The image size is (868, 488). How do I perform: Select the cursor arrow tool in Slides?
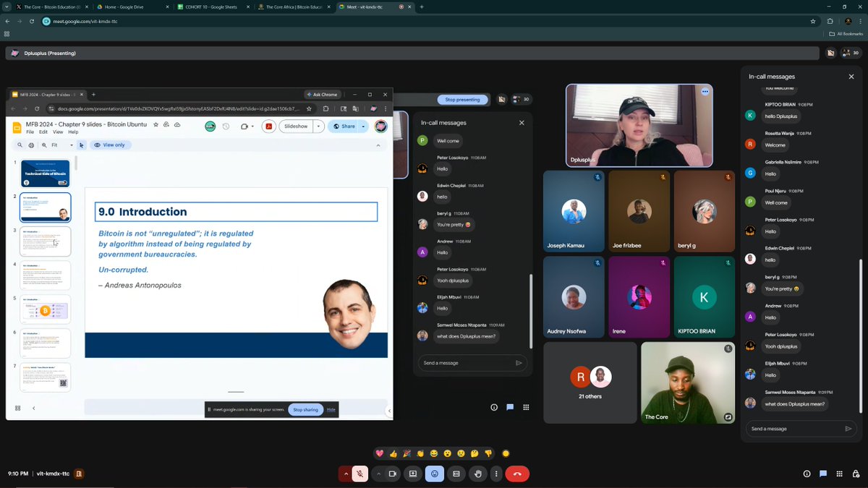point(81,145)
